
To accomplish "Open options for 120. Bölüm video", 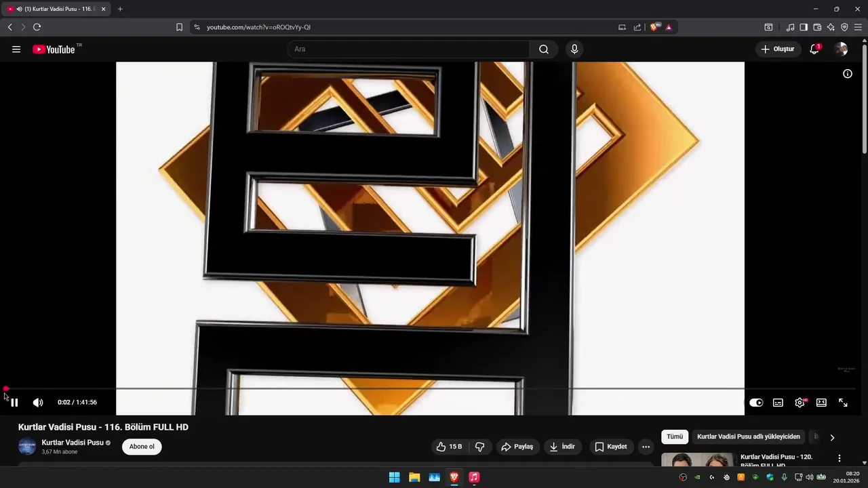I will [840, 458].
